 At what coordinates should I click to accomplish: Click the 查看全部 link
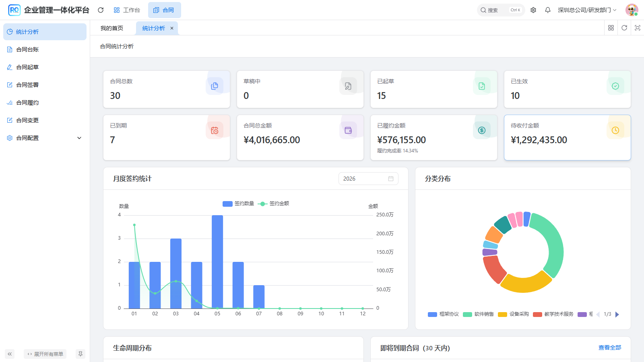click(x=610, y=348)
